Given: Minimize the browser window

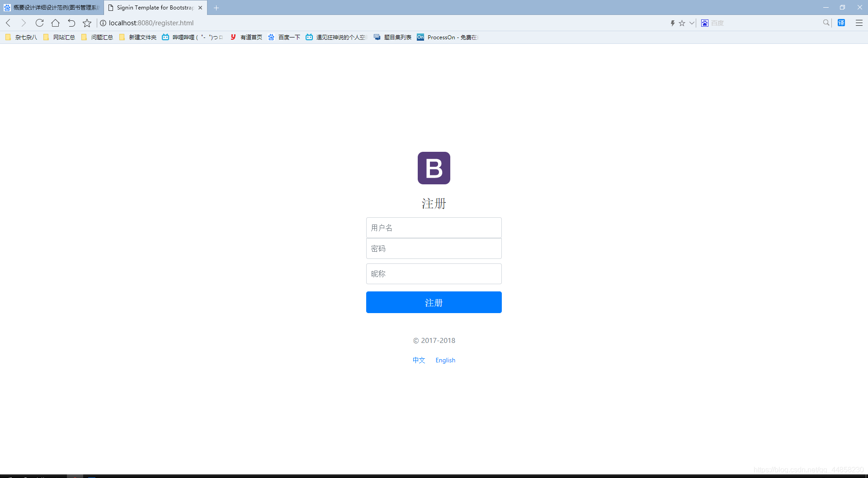Looking at the screenshot, I should (826, 8).
